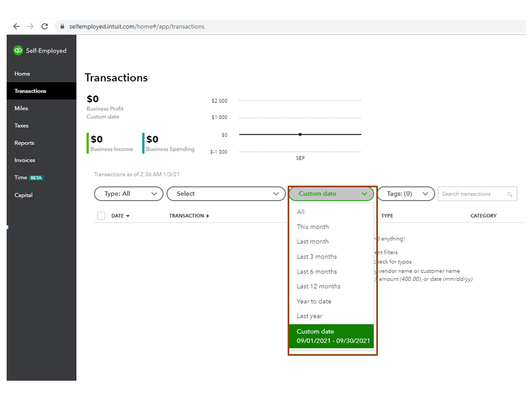Click the TRANSACTION column expand arrow
The width and height of the screenshot is (532, 399).
pos(208,216)
